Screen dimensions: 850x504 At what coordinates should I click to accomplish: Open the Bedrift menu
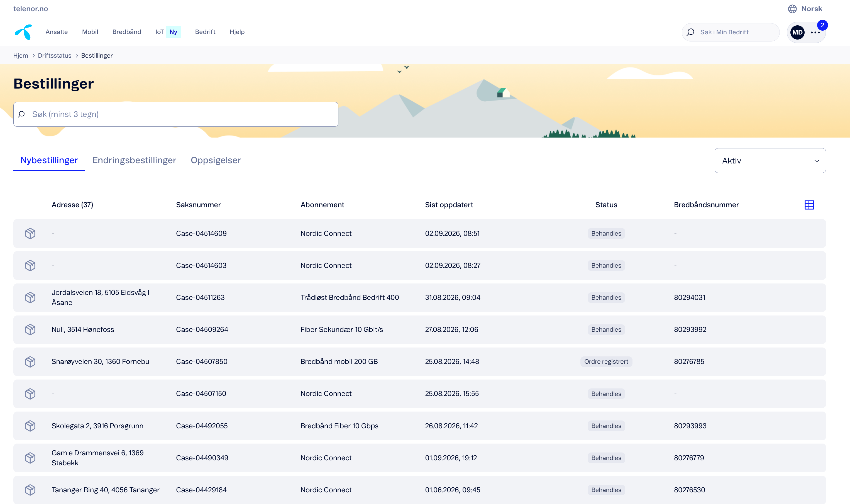[x=205, y=32]
